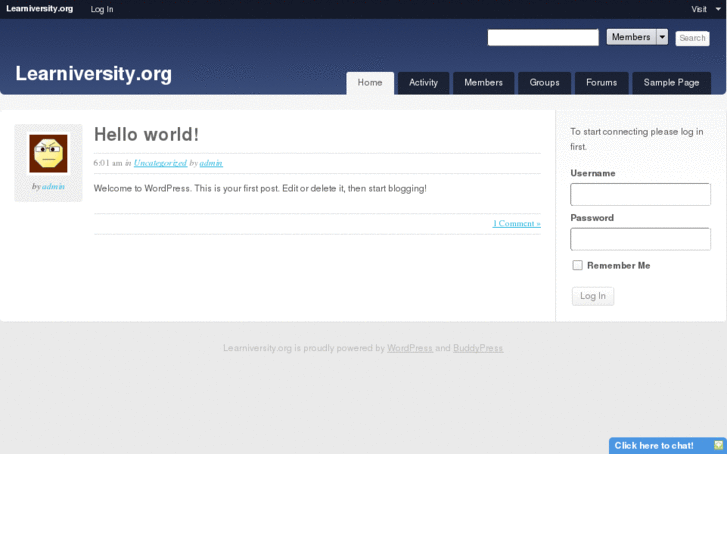The width and height of the screenshot is (727, 545).
Task: Click the Learniversity.org site title
Action: 94,74
